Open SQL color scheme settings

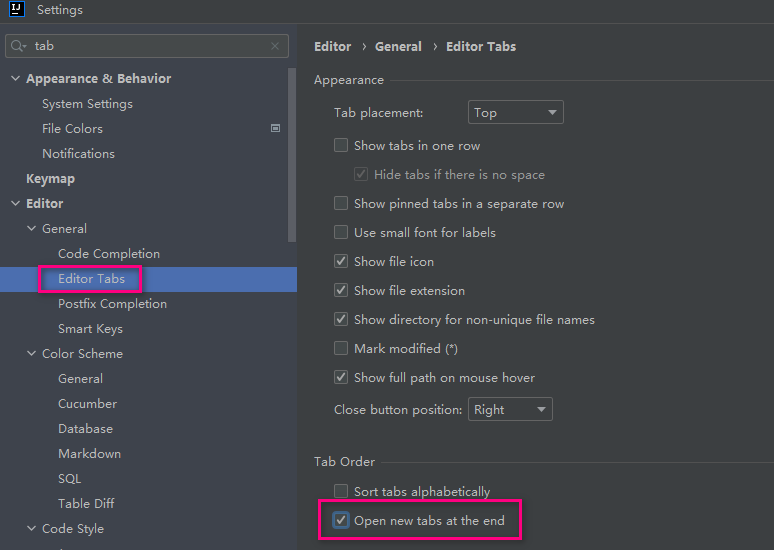click(70, 479)
